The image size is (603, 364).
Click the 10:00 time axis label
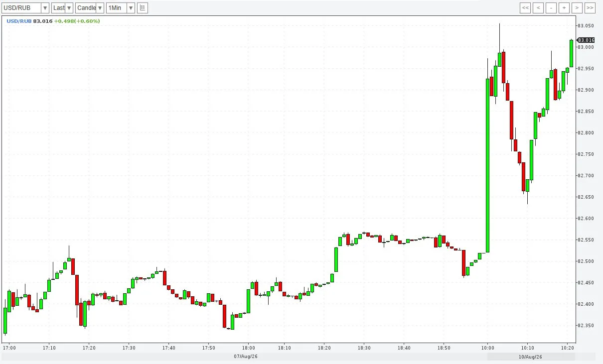[488, 348]
